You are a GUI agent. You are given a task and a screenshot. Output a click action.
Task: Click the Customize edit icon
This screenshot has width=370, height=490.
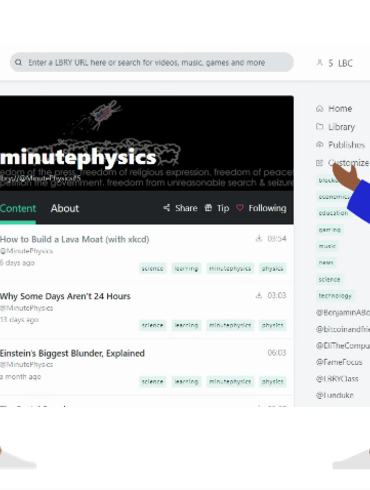click(319, 163)
